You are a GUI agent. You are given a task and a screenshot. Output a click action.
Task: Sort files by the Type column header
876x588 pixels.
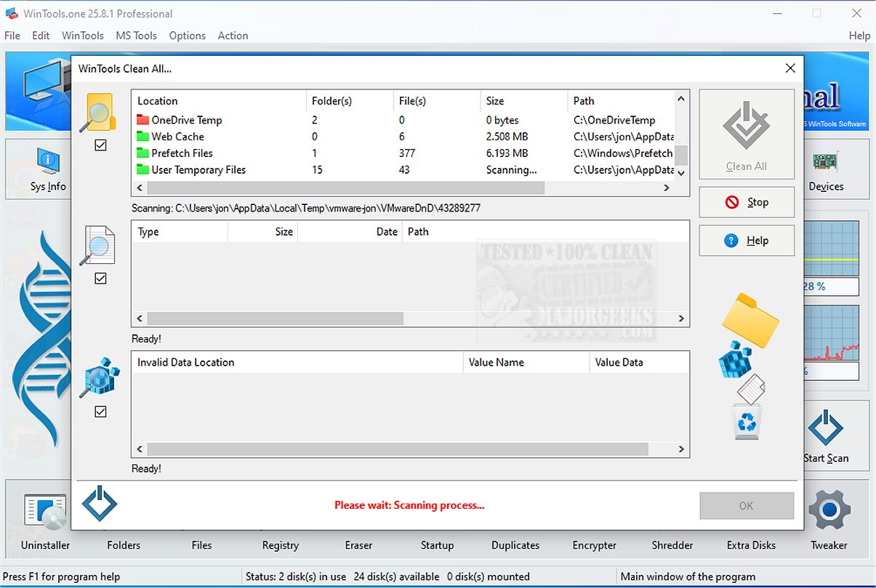point(180,232)
